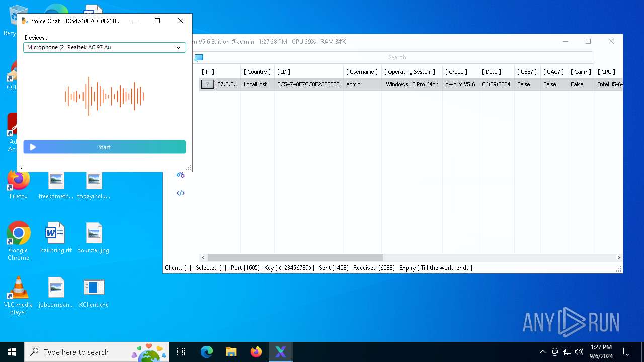The image size is (644, 362).
Task: Open Task View on the taskbar
Action: click(181, 352)
